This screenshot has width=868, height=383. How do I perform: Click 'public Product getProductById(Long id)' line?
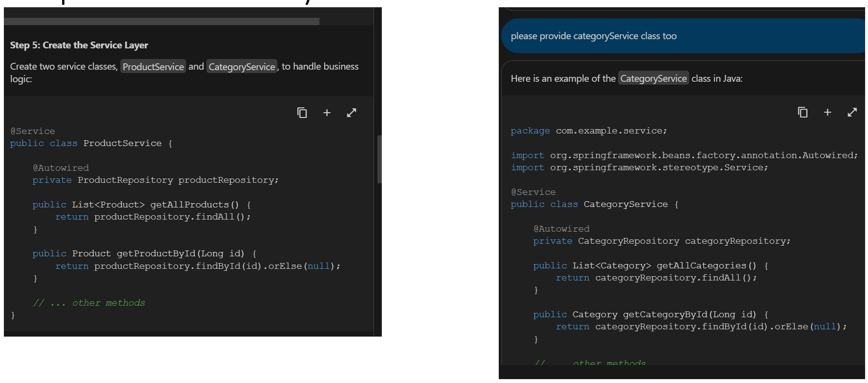click(x=145, y=253)
